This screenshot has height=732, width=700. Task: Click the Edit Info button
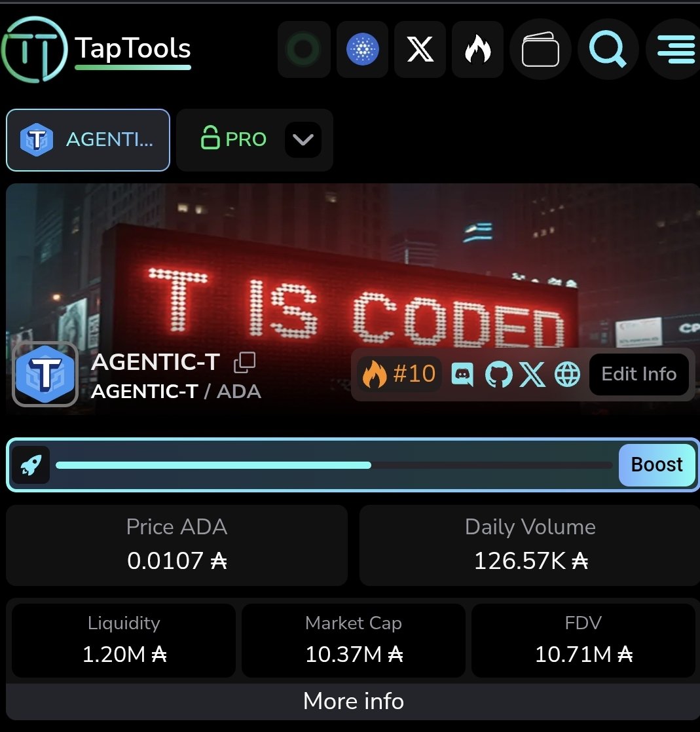coord(638,375)
